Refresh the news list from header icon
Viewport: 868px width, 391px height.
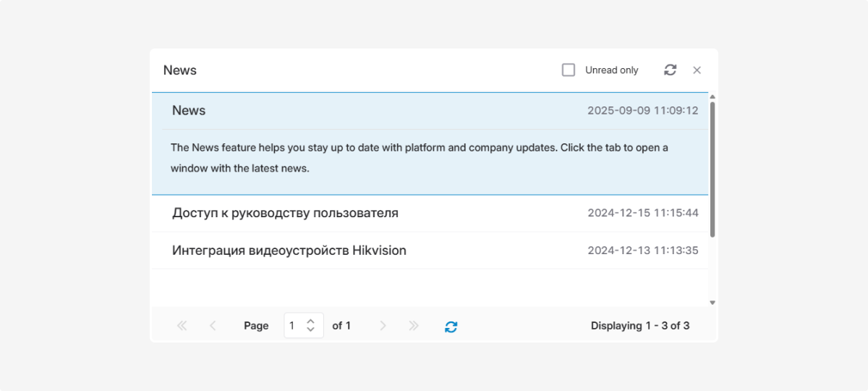pos(670,70)
